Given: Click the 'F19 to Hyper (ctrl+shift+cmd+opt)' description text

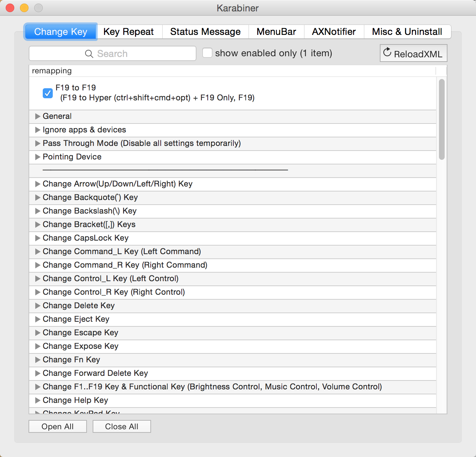Looking at the screenshot, I should 157,98.
